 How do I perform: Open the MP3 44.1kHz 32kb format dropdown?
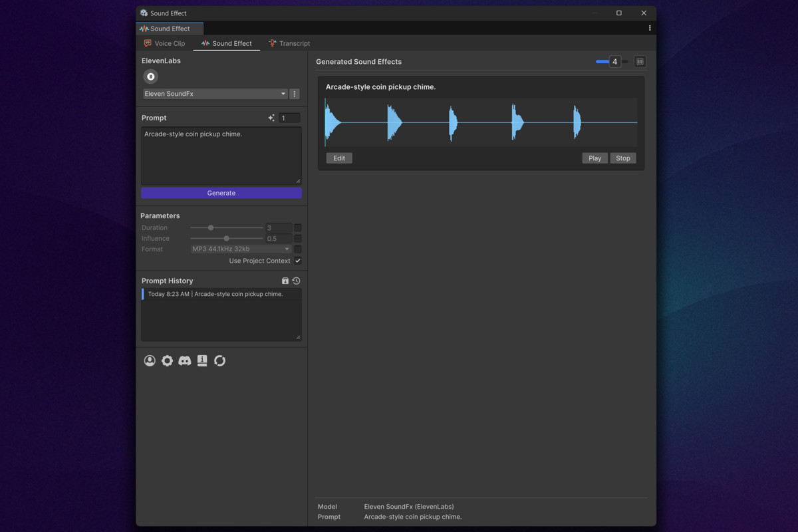coord(241,249)
